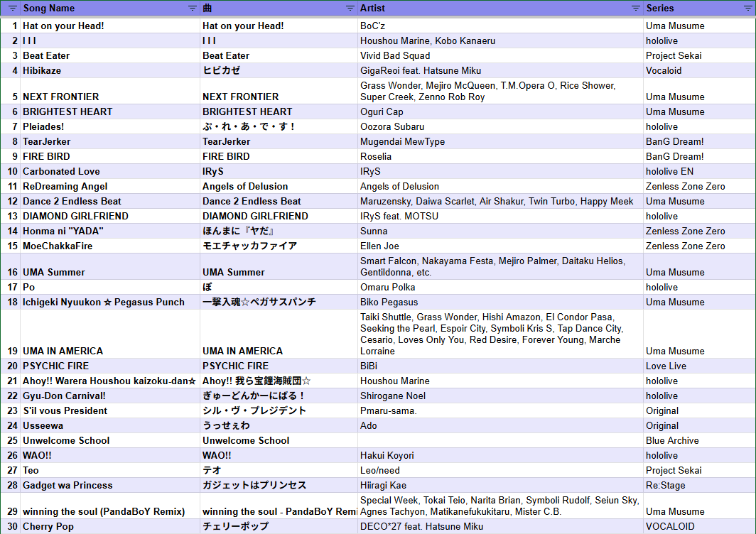Open the filter on the 曲 column

pyautogui.click(x=350, y=9)
